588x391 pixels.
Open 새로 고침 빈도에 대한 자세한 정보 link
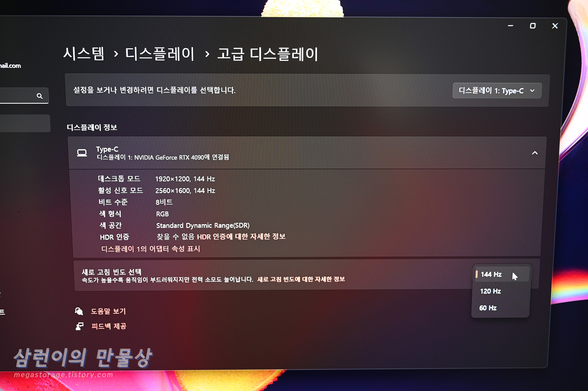point(301,279)
